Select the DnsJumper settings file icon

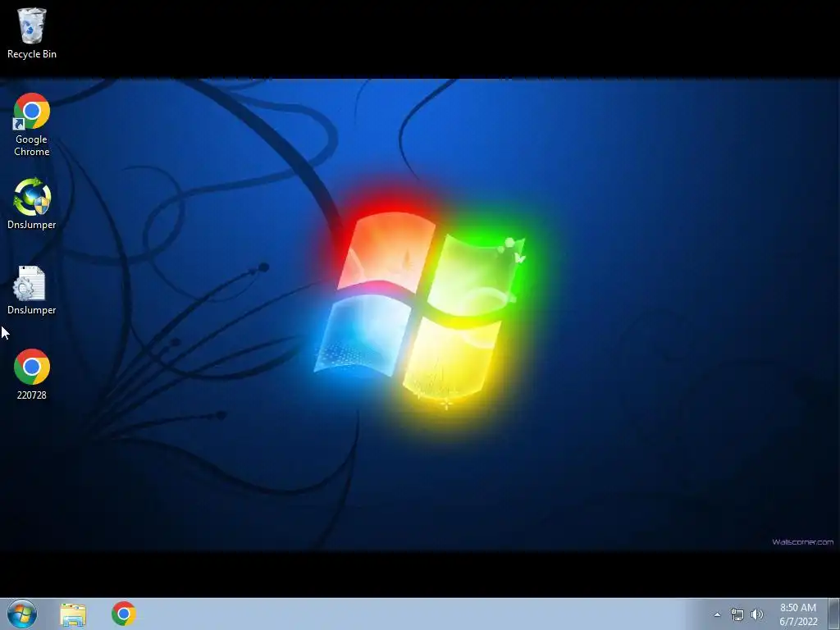[x=32, y=290]
